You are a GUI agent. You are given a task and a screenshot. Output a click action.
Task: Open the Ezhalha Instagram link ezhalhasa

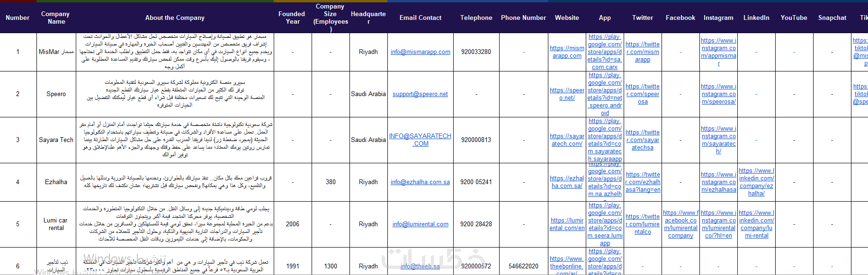pyautogui.click(x=718, y=182)
